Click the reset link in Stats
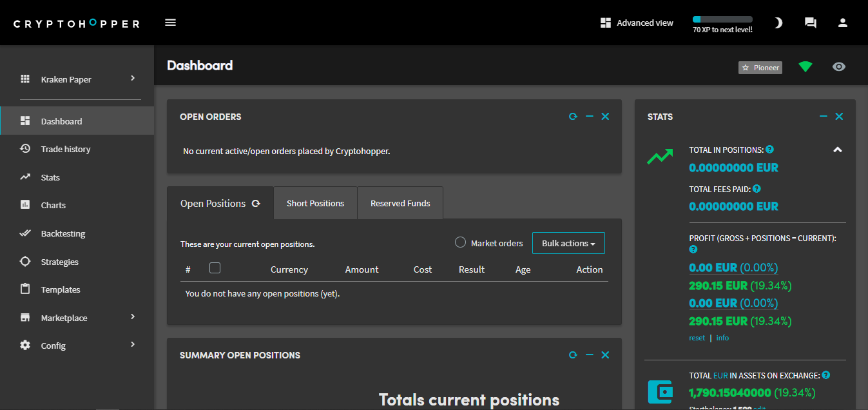 (x=697, y=338)
